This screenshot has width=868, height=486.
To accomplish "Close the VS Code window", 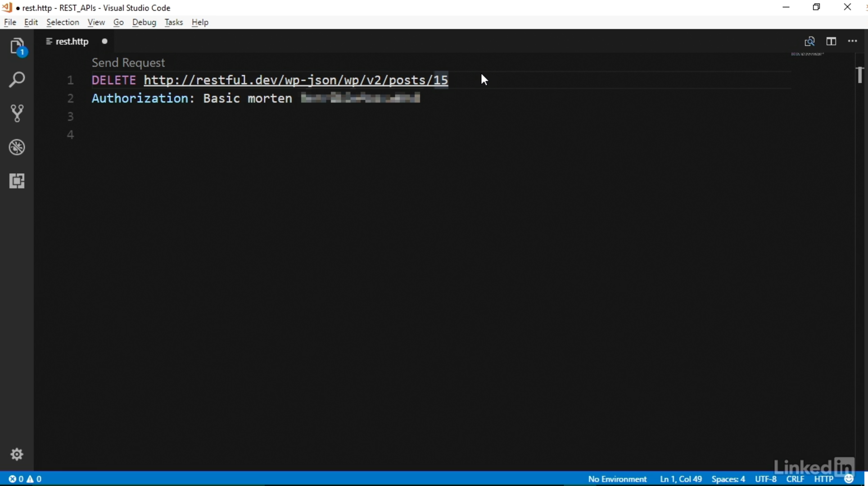I will [x=848, y=7].
